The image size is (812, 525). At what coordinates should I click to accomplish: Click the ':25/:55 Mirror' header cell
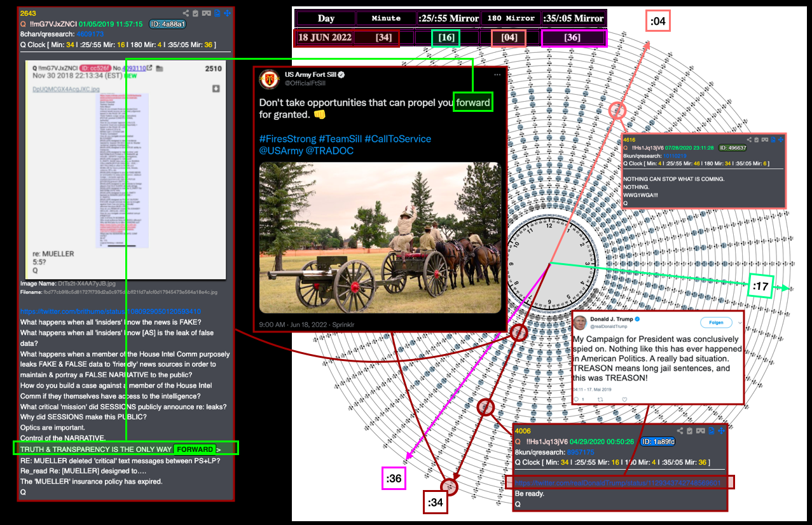pyautogui.click(x=449, y=18)
